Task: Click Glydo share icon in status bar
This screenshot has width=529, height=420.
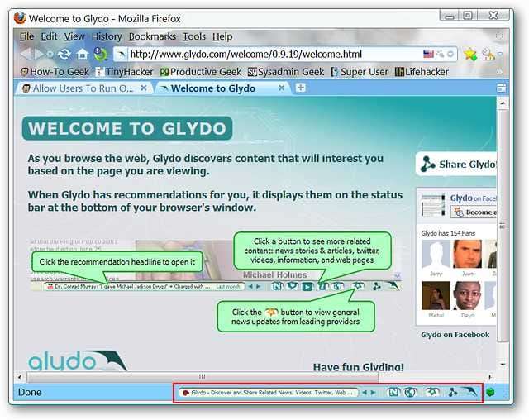Action: [453, 392]
